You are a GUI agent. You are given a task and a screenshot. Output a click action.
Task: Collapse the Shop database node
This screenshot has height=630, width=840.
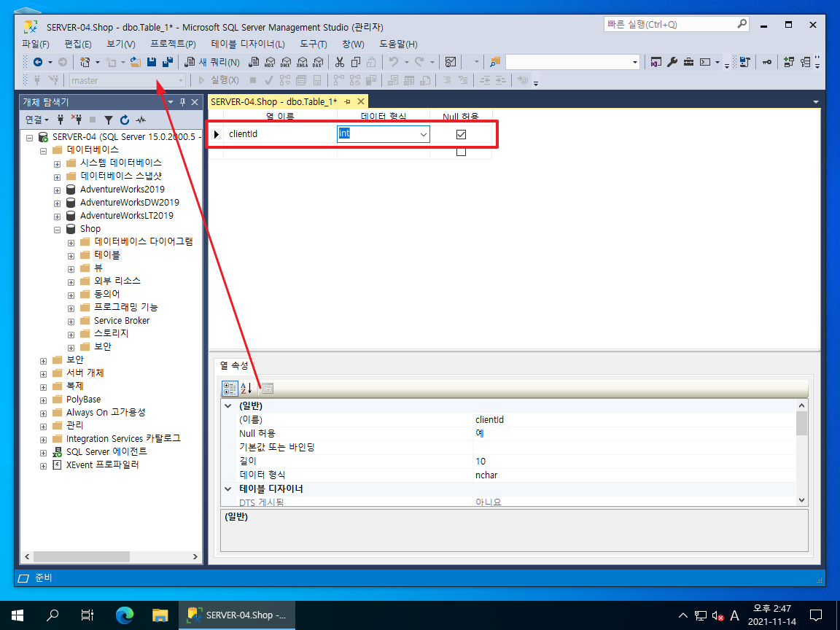pos(58,230)
